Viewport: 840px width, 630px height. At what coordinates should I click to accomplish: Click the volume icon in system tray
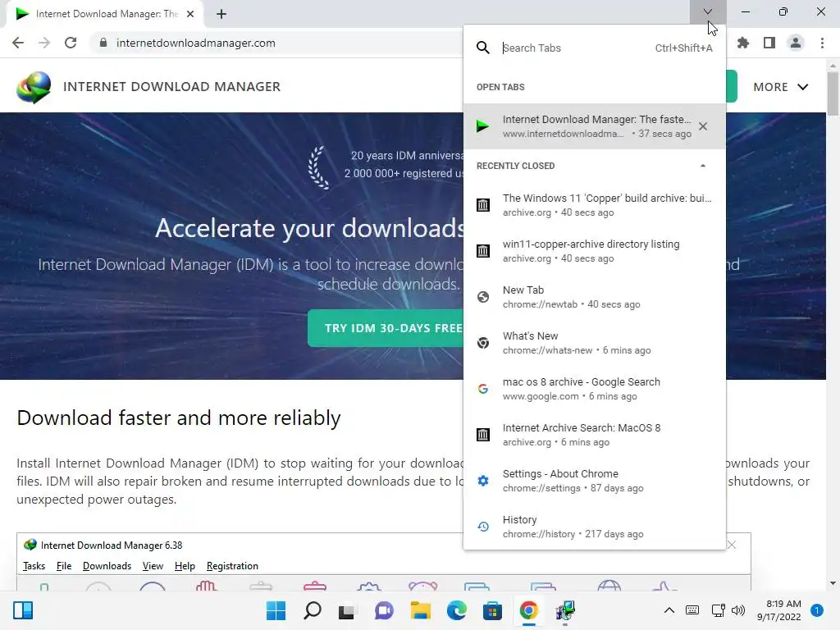point(738,610)
